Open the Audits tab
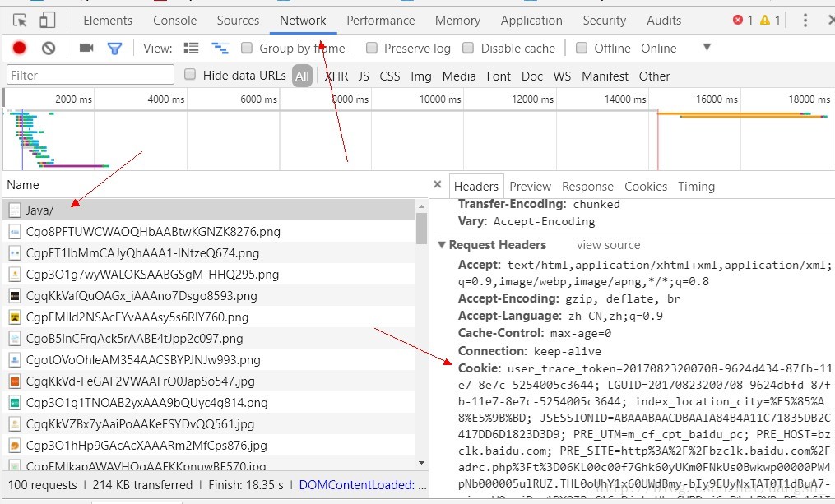Image resolution: width=835 pixels, height=504 pixels. 664,21
